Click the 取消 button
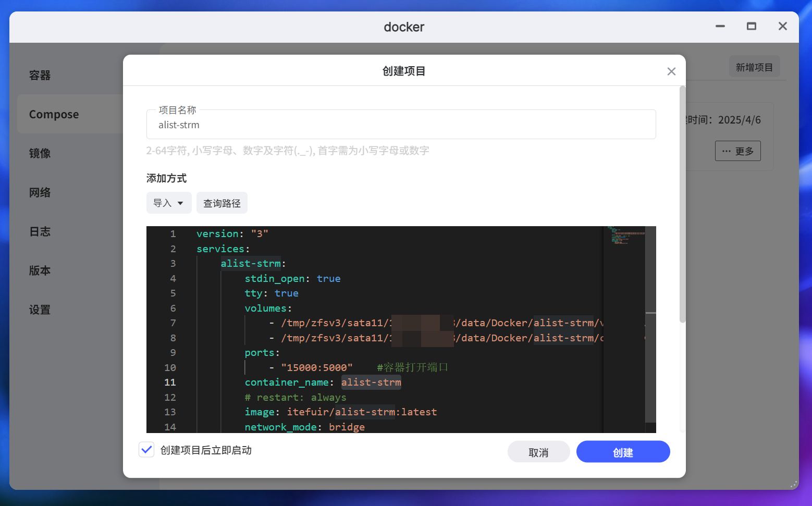812x506 pixels. pos(539,452)
